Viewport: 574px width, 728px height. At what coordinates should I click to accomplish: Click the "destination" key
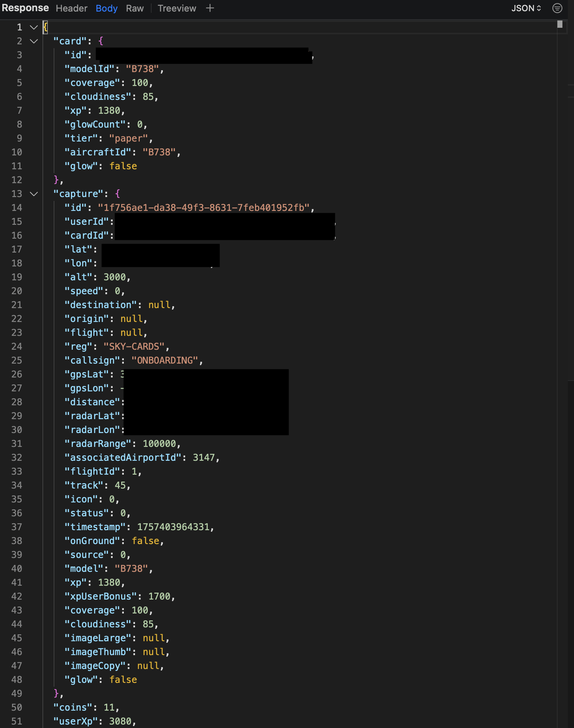pyautogui.click(x=101, y=305)
